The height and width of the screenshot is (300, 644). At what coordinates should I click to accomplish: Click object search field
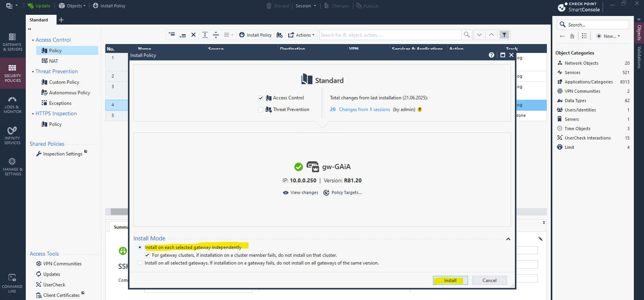click(593, 25)
